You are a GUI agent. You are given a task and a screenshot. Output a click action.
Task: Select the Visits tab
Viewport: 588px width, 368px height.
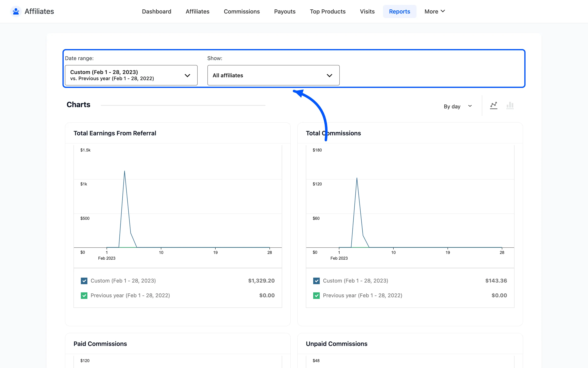click(x=367, y=11)
